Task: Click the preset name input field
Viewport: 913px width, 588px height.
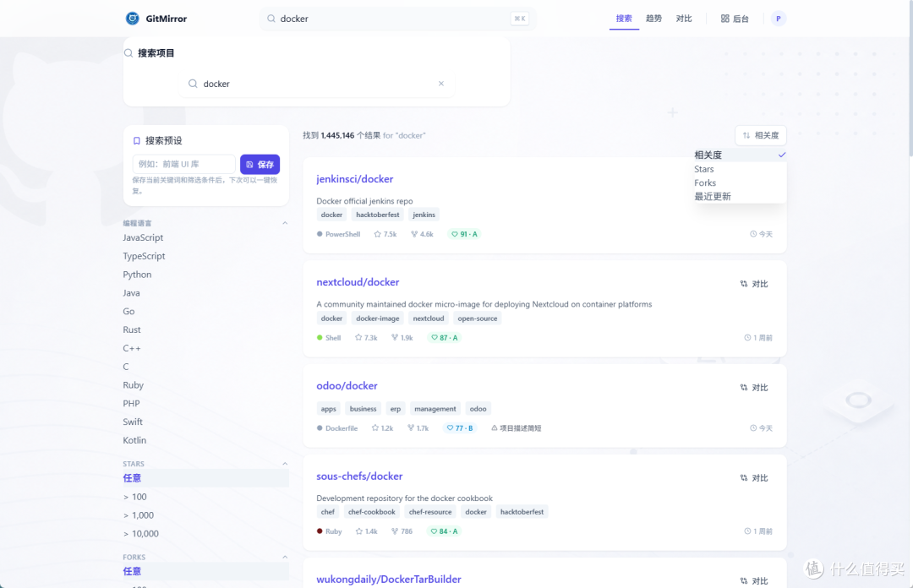Action: (x=184, y=164)
